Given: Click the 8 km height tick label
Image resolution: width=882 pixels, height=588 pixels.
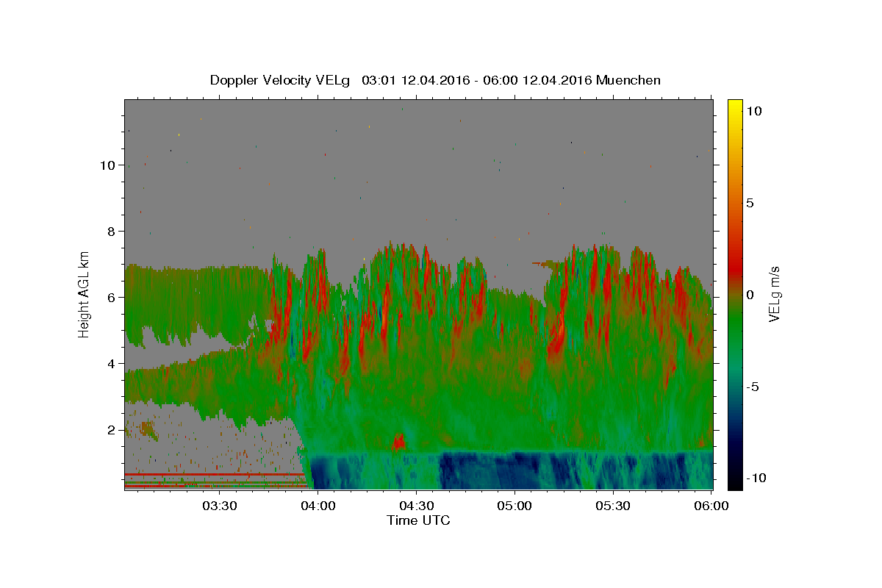Looking at the screenshot, I should point(111,231).
